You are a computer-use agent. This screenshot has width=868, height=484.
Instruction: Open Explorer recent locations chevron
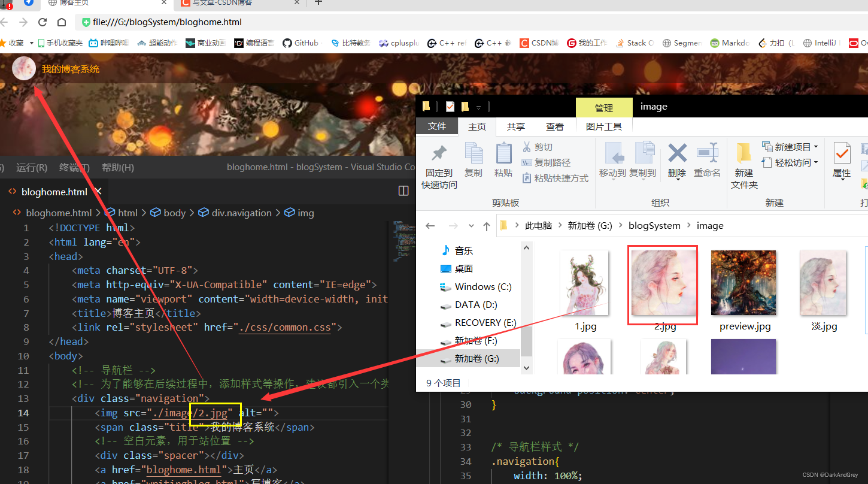(x=472, y=226)
